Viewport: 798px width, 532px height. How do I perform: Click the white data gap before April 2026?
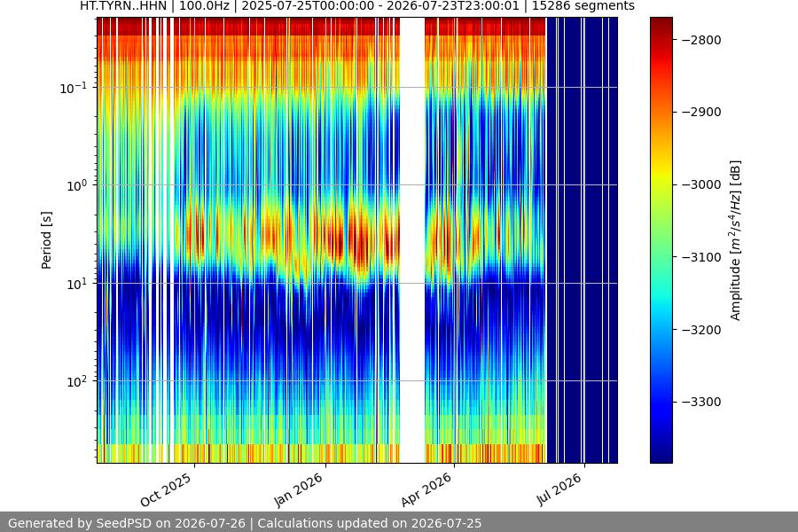coord(412,240)
